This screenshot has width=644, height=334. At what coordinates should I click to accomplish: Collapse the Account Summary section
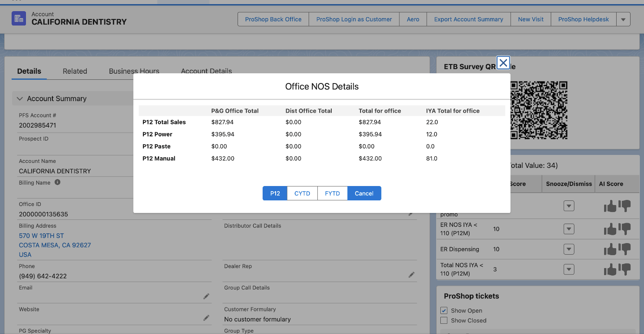(20, 98)
